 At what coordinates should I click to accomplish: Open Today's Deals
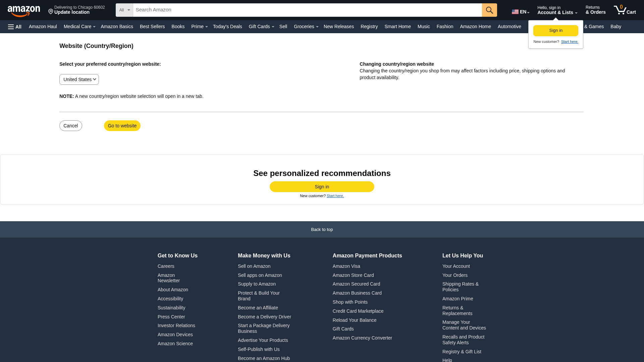tap(227, 26)
